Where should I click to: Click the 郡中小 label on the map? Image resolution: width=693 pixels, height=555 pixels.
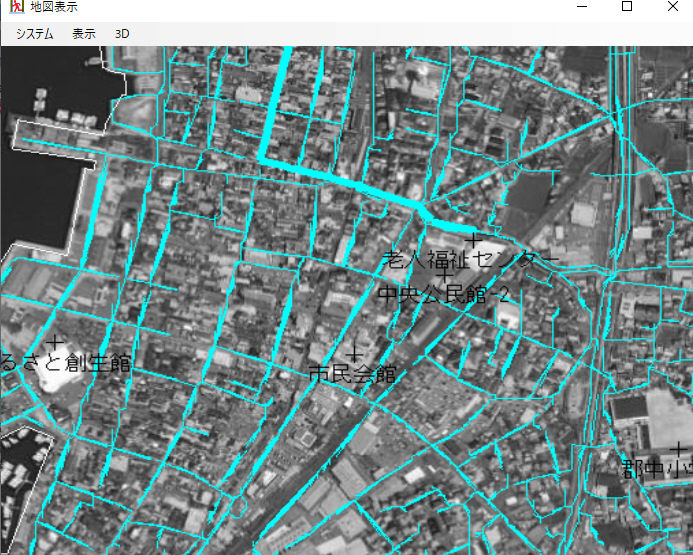tap(656, 468)
